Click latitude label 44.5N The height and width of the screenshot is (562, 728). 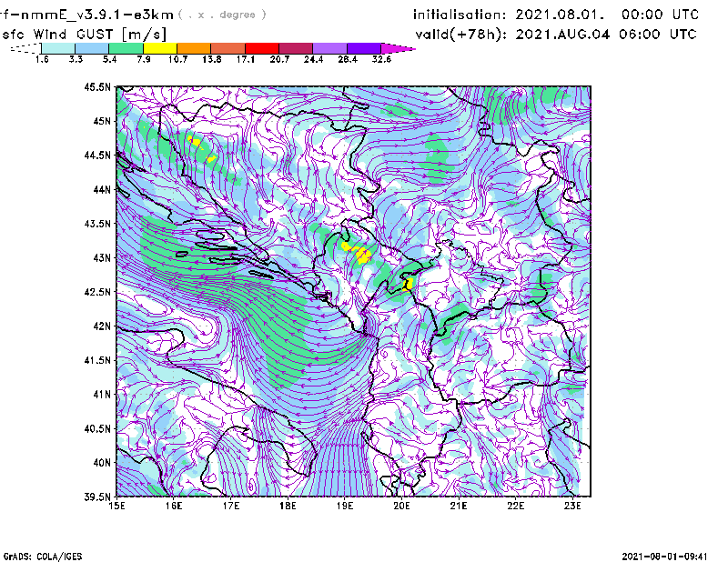click(x=97, y=155)
